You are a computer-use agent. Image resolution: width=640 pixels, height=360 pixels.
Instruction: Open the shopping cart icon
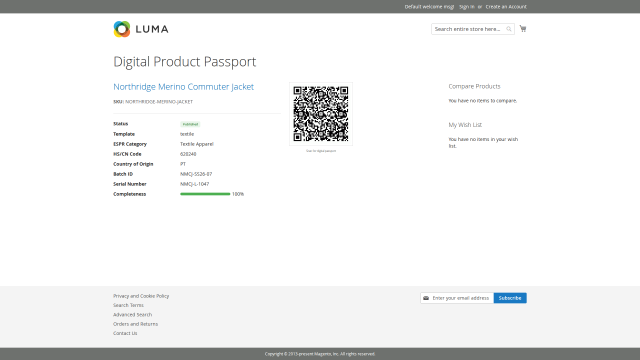pos(523,29)
